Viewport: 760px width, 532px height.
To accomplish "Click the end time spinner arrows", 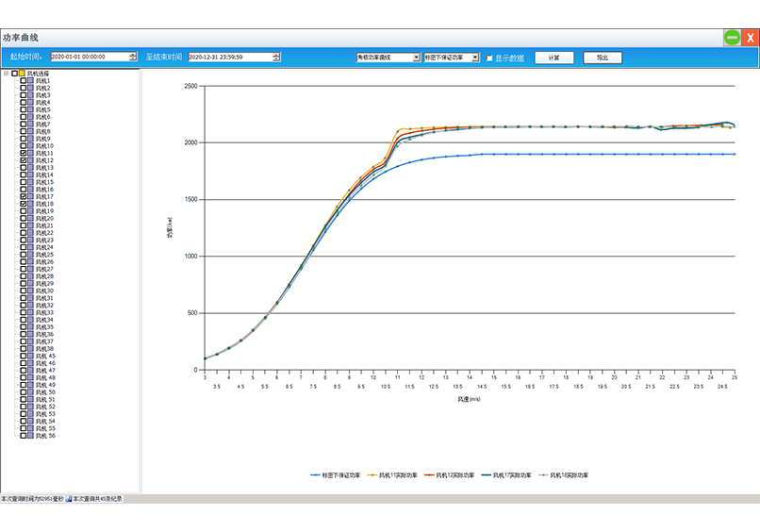I will click(276, 57).
